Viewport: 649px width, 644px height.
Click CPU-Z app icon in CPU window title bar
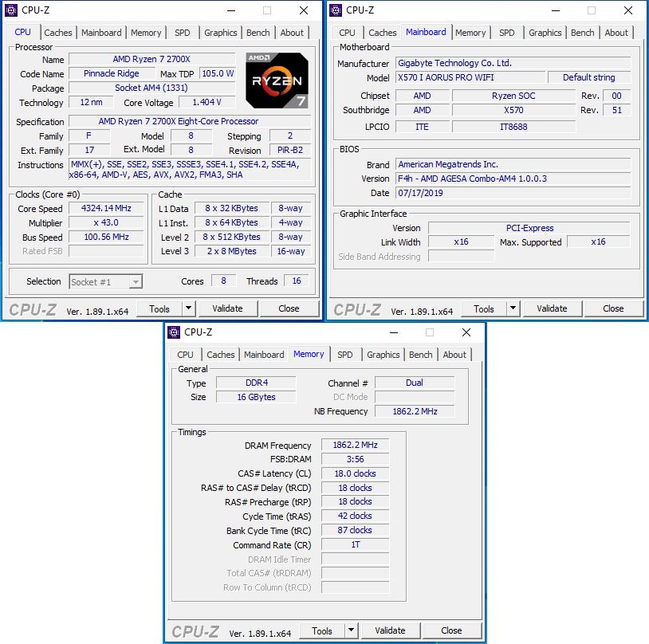pos(11,10)
